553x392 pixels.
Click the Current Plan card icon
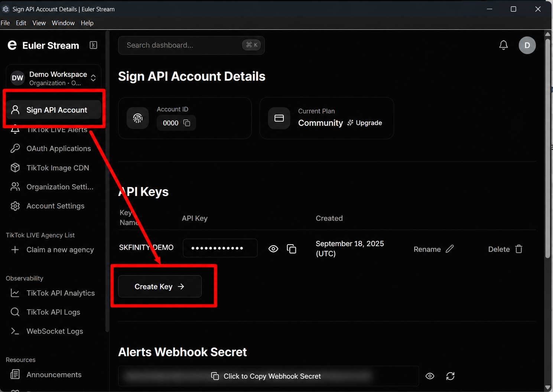point(279,118)
